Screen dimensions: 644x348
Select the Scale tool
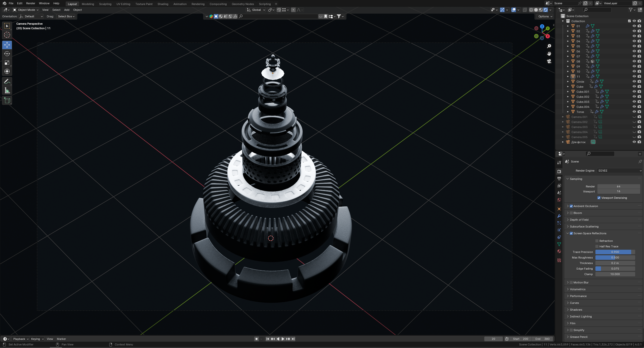pos(7,62)
